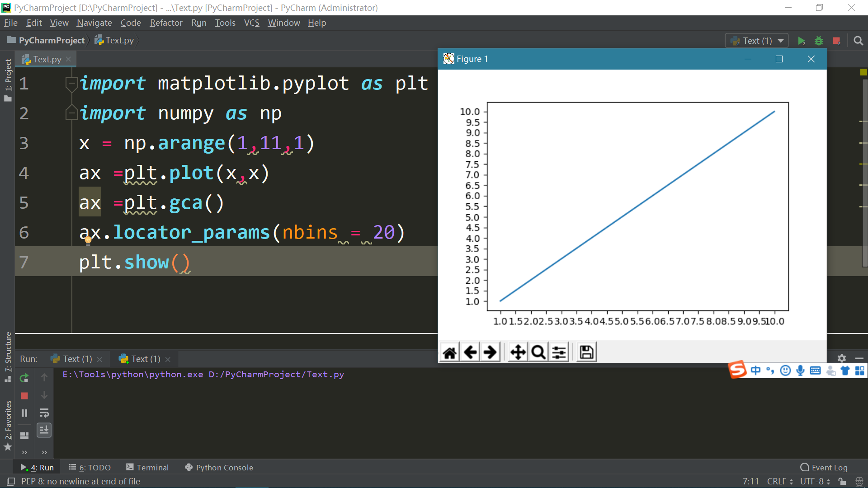Open Configure subplots sliders icon

click(x=559, y=352)
